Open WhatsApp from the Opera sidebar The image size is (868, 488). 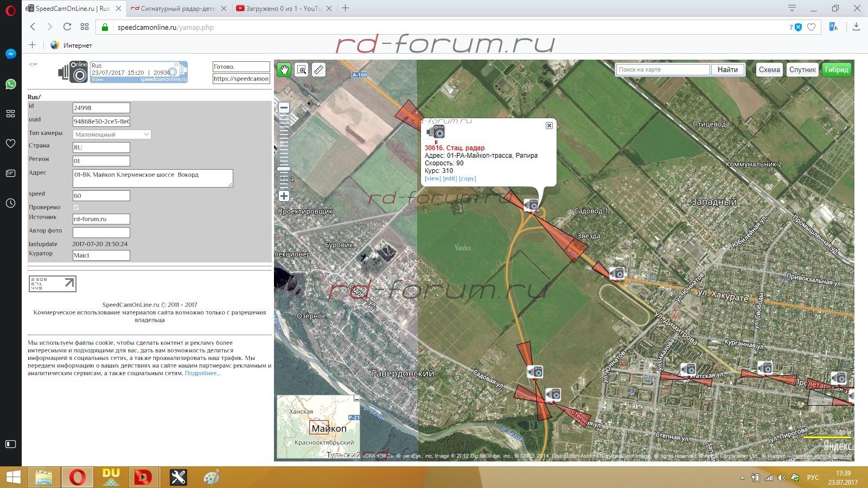[x=10, y=84]
